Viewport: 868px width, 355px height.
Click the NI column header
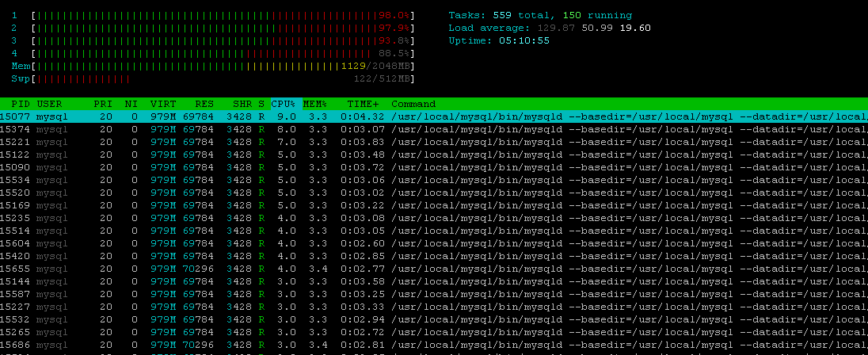[131, 104]
